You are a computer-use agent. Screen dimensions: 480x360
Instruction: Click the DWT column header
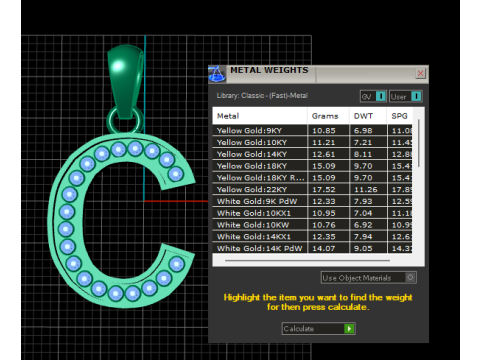tap(368, 116)
